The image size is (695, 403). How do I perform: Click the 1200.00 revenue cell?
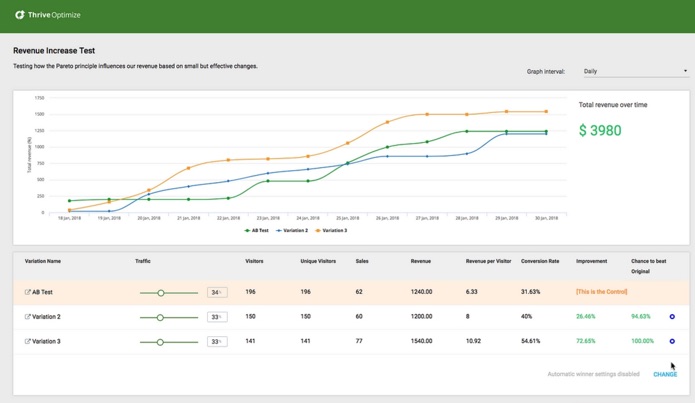tap(421, 317)
